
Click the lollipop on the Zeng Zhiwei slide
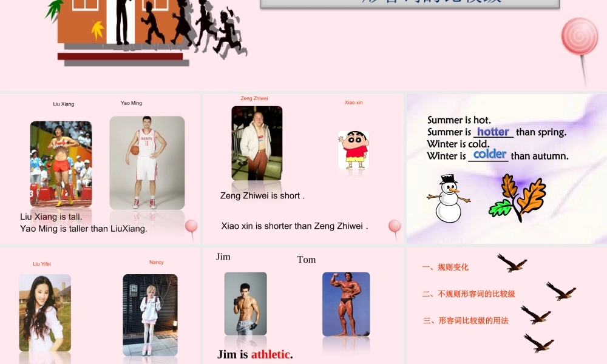(395, 230)
